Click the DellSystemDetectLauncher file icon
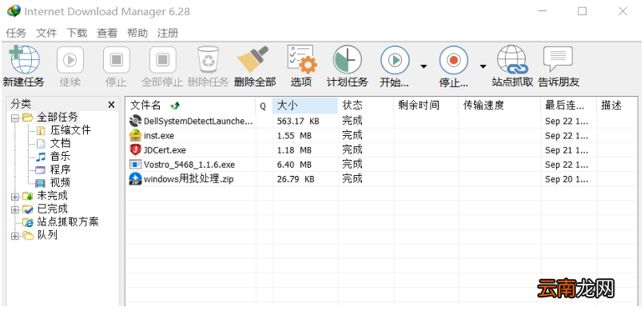 tap(136, 121)
